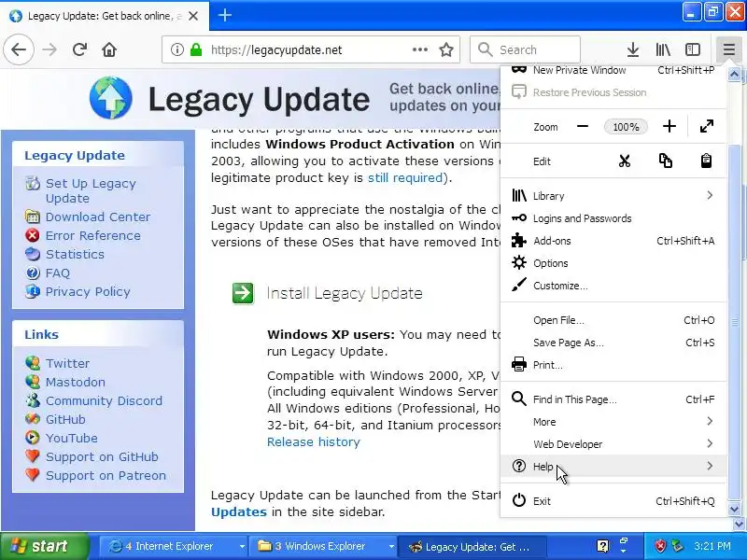The height and width of the screenshot is (560, 747).
Task: Choose Exit from the menu
Action: (613, 501)
